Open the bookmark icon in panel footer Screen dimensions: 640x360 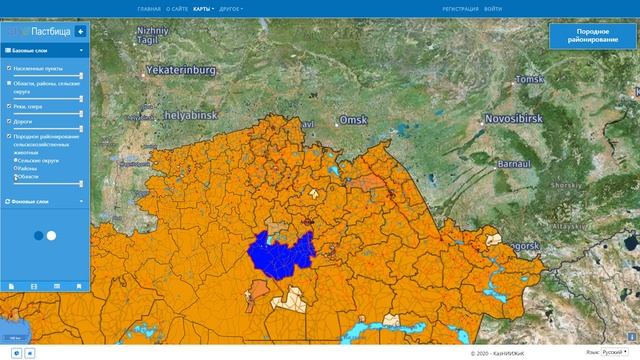[x=79, y=287]
